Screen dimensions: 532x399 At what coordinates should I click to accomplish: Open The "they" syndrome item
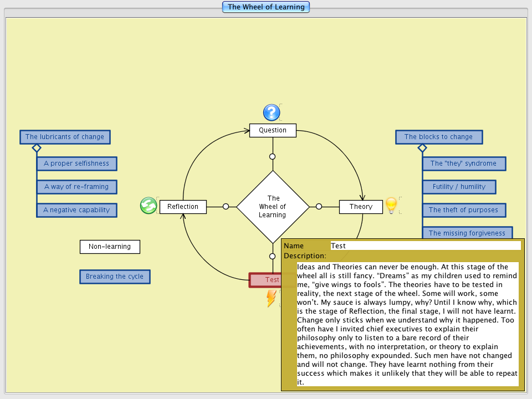pos(463,163)
